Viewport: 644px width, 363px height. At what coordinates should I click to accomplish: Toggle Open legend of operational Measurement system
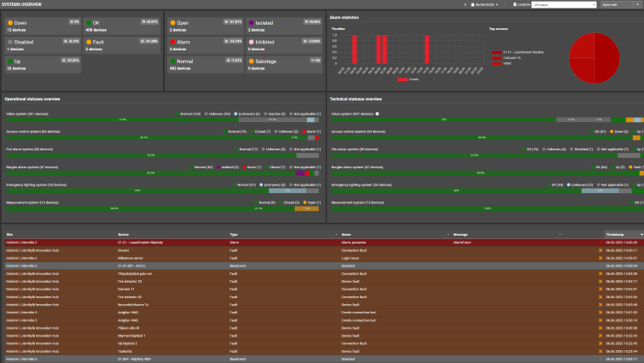pos(312,202)
